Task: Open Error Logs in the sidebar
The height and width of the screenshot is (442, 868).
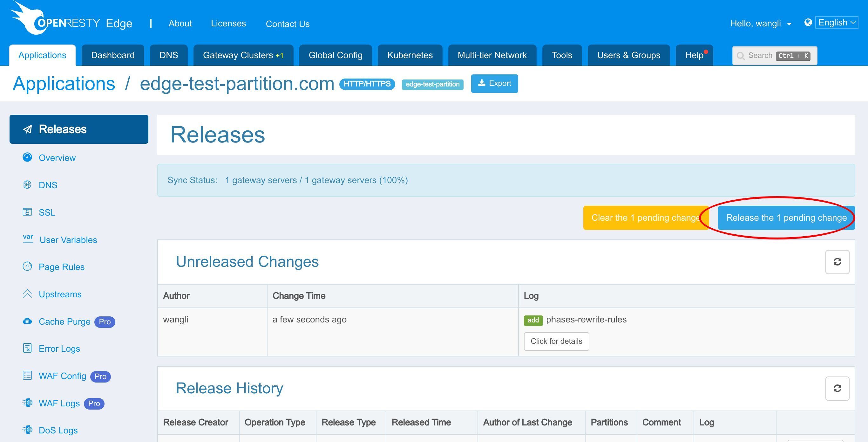Action: pos(59,349)
